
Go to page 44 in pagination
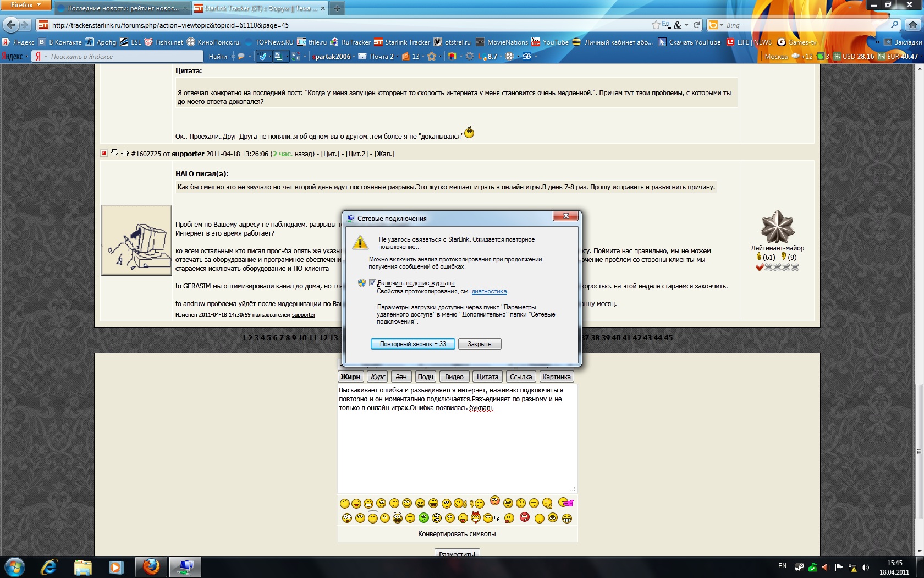[x=658, y=337]
